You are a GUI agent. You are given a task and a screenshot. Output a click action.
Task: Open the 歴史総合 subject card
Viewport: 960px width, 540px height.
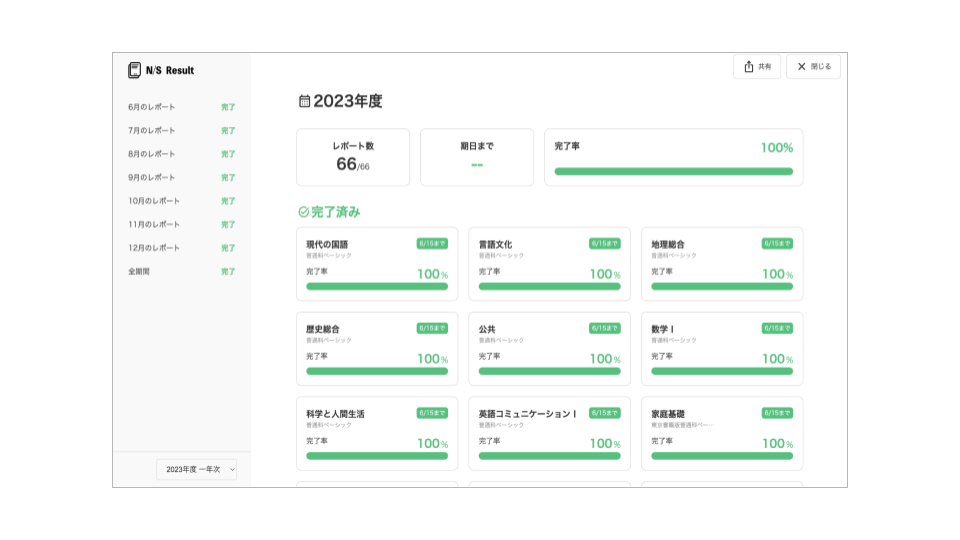coord(377,349)
